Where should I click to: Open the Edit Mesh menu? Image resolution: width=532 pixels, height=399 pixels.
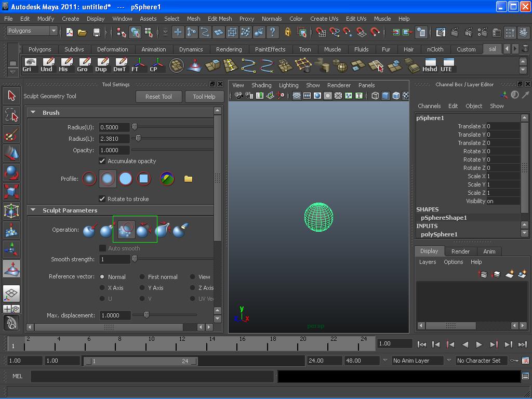tap(220, 19)
